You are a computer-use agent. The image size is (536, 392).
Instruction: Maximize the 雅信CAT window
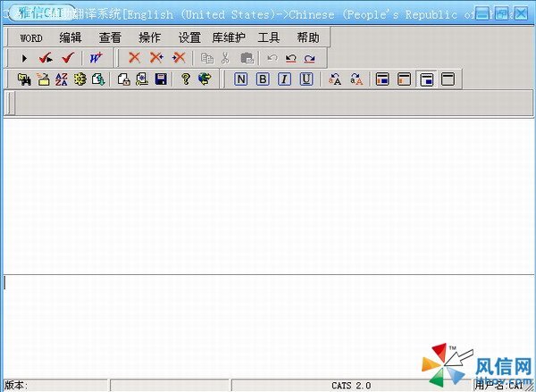coord(501,13)
